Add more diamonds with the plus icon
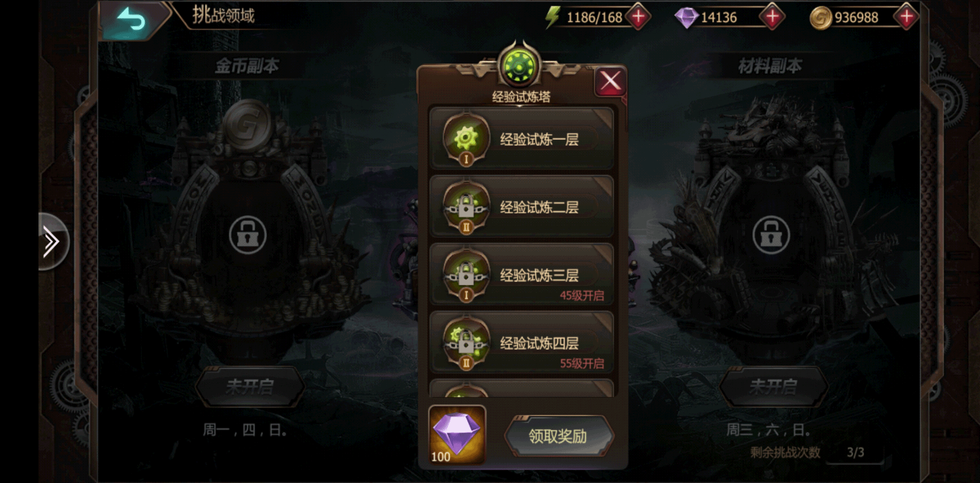Viewport: 980px width, 483px height. point(772,17)
